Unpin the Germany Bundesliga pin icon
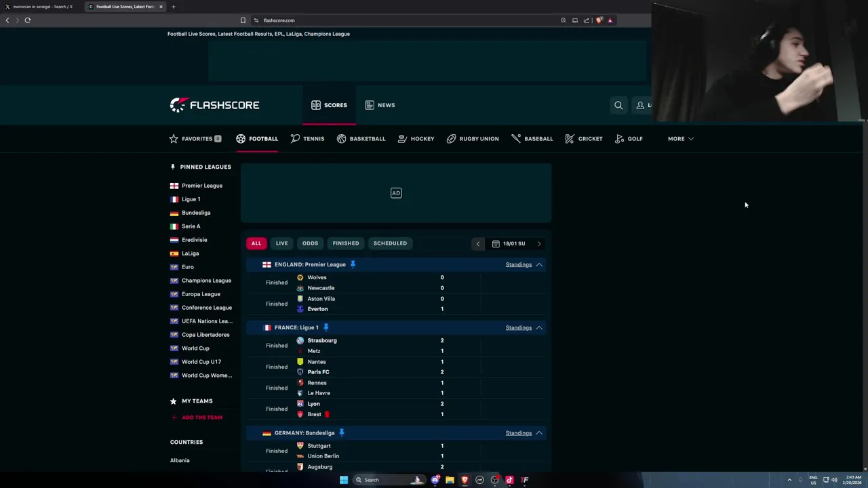Viewport: 868px width, 488px height. (x=342, y=432)
